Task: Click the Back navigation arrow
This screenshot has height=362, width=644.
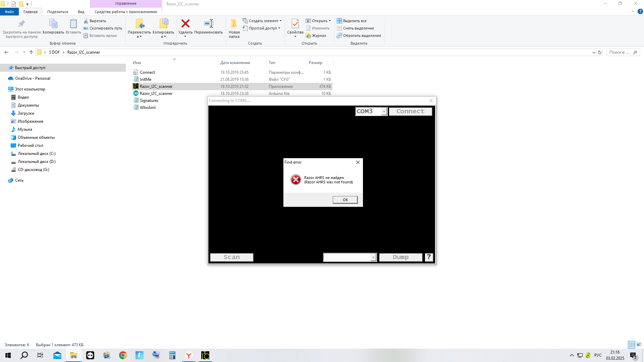Action: click(x=6, y=52)
